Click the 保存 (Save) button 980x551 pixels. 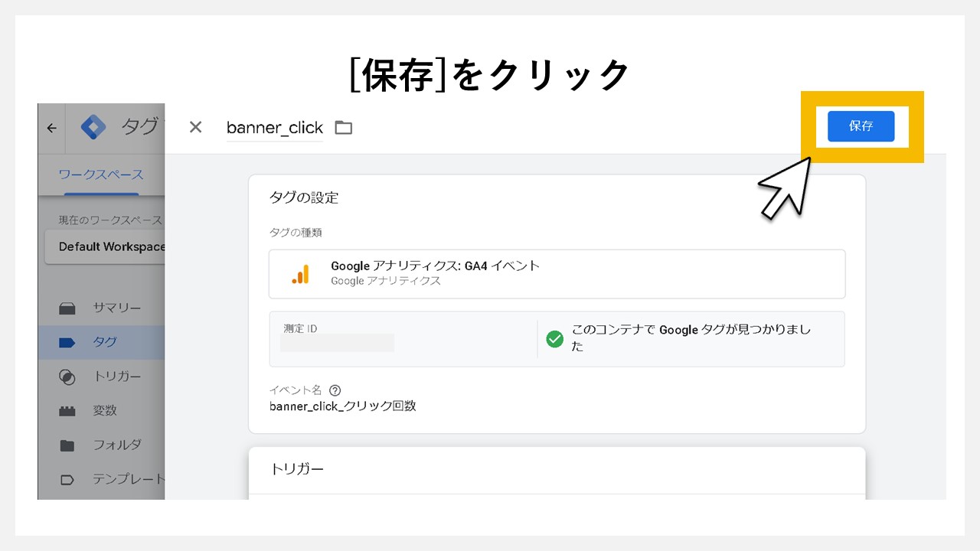pyautogui.click(x=861, y=126)
